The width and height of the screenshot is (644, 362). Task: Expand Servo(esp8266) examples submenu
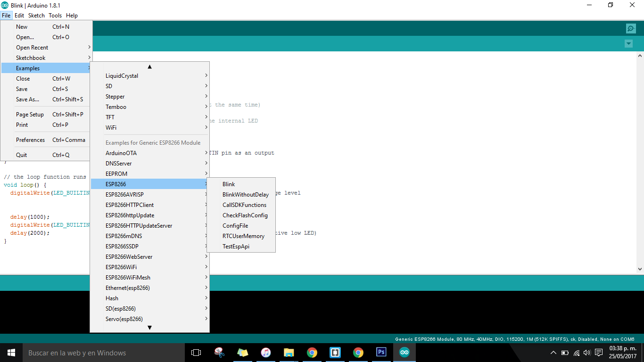[149, 319]
